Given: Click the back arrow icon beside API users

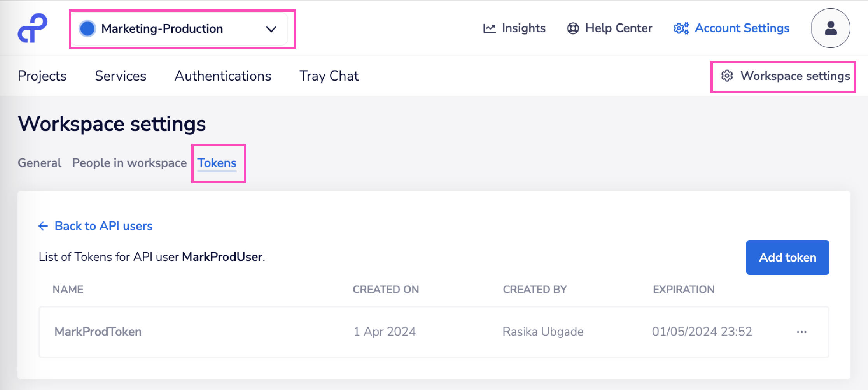Looking at the screenshot, I should point(43,226).
